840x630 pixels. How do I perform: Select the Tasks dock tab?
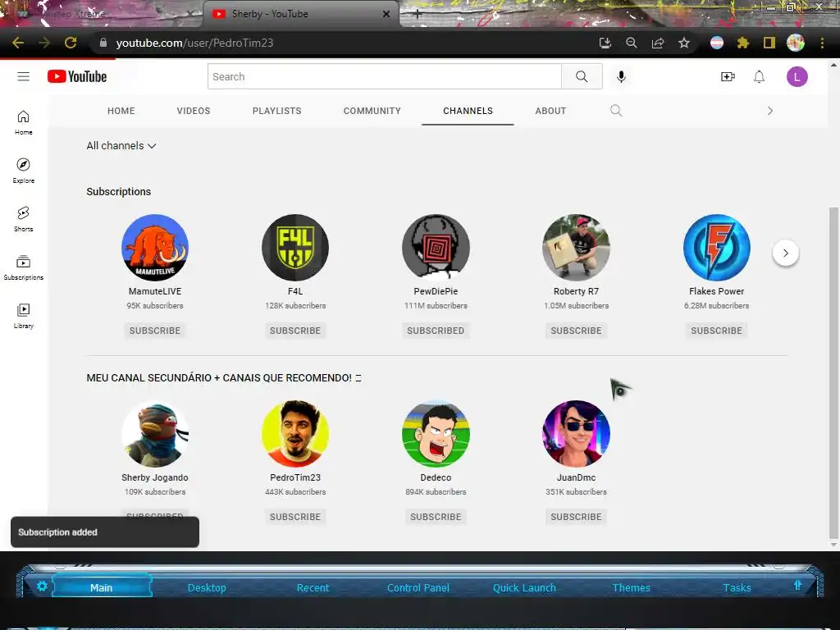(x=737, y=587)
